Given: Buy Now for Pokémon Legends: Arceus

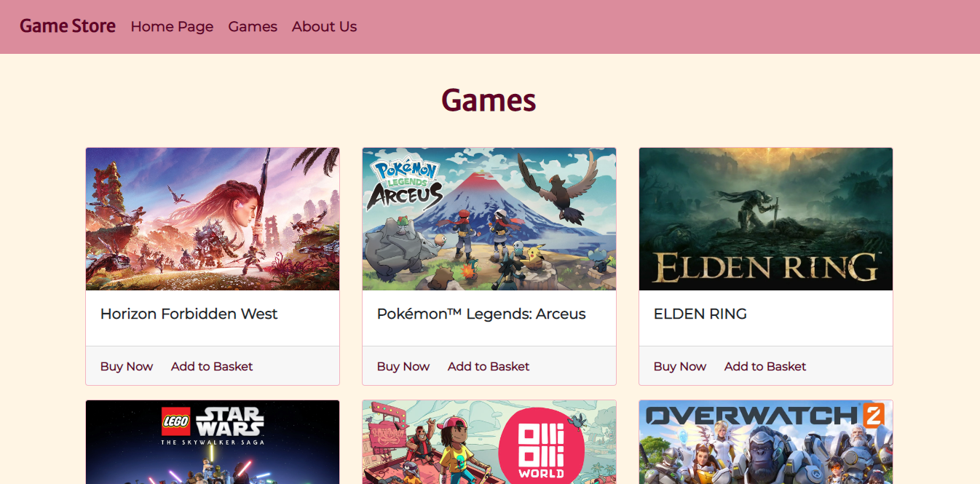Looking at the screenshot, I should 403,366.
